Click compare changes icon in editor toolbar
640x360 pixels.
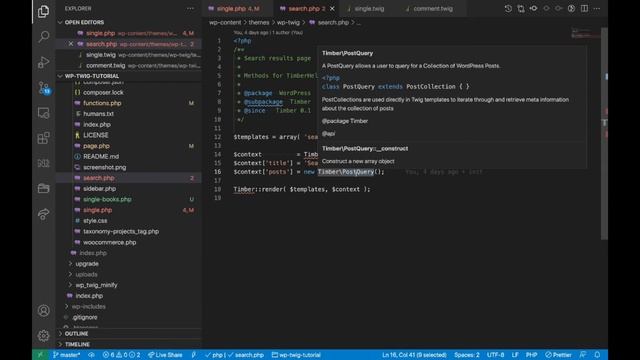click(x=521, y=9)
